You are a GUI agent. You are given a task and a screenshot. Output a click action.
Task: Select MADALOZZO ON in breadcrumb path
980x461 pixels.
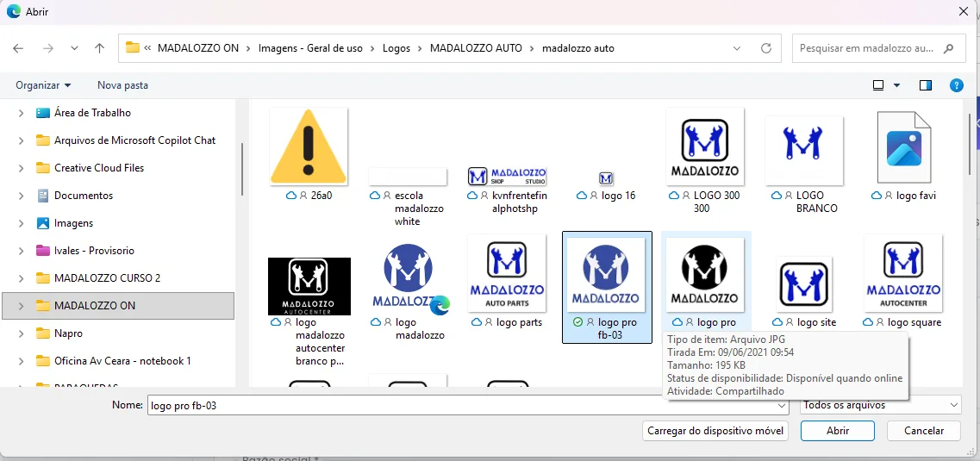coord(198,48)
